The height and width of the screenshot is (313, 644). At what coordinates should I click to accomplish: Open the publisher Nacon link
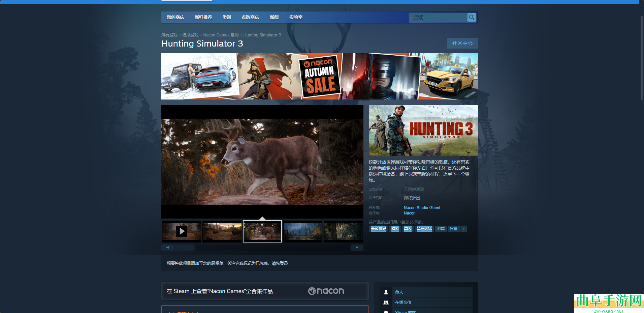410,213
